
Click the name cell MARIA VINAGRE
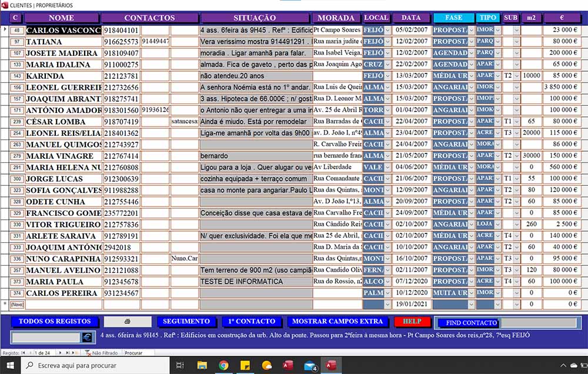pyautogui.click(x=64, y=156)
